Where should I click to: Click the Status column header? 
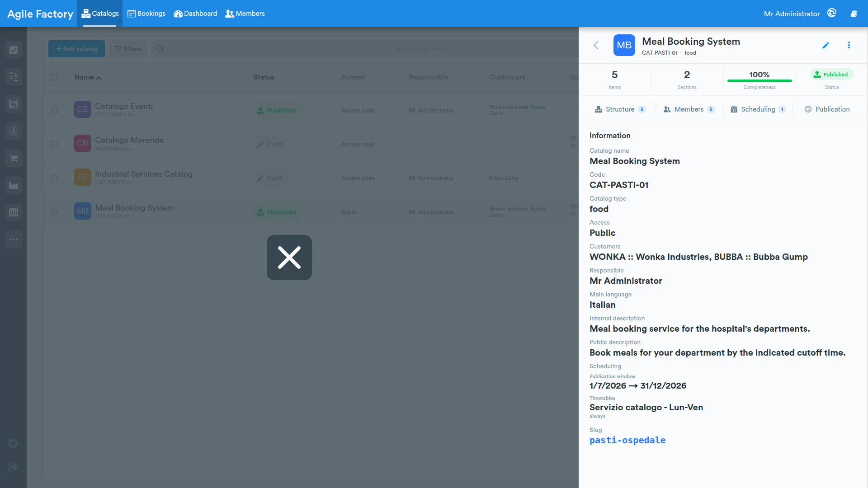[264, 77]
